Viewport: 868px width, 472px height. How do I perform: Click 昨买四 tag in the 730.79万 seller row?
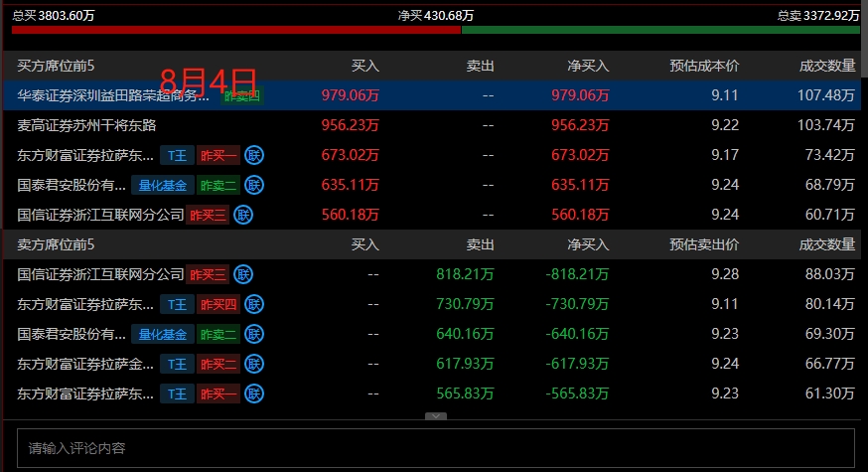click(218, 305)
